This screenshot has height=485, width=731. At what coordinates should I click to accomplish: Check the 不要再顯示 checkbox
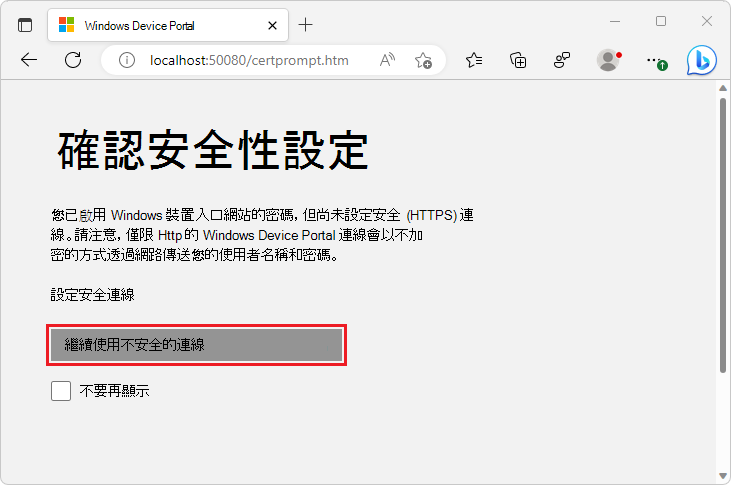click(x=61, y=391)
